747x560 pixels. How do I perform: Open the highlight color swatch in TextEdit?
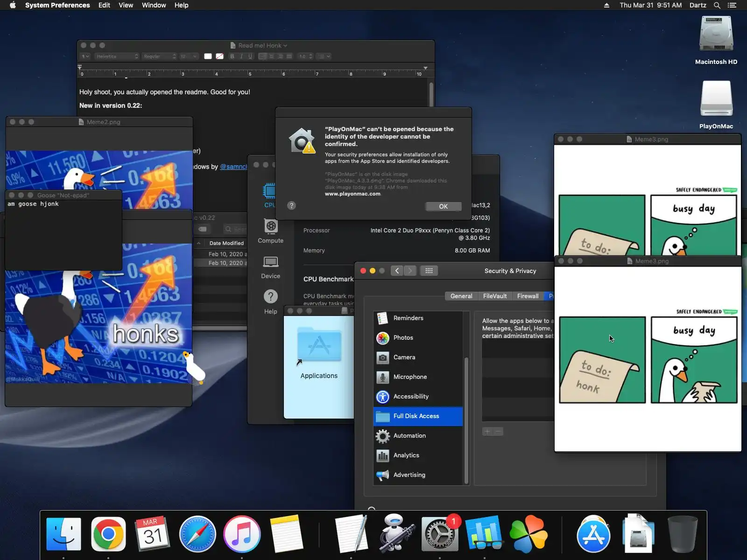tap(219, 56)
